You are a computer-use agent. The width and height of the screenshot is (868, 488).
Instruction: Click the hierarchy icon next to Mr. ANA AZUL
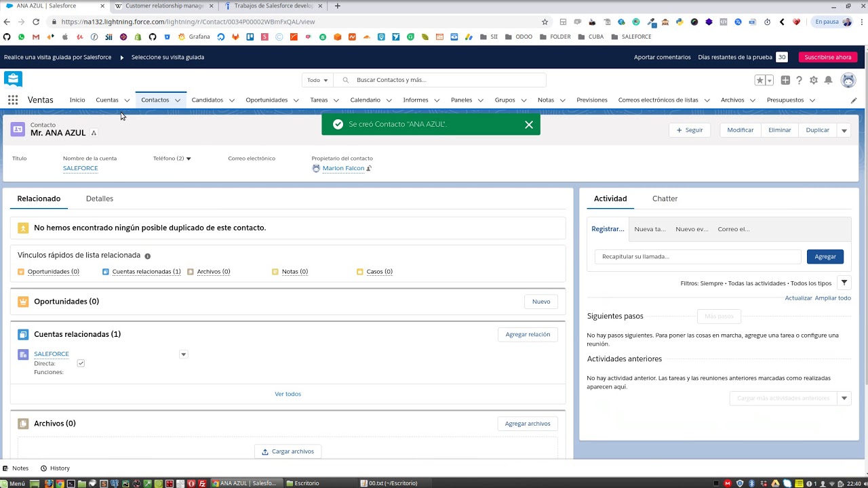pos(94,133)
